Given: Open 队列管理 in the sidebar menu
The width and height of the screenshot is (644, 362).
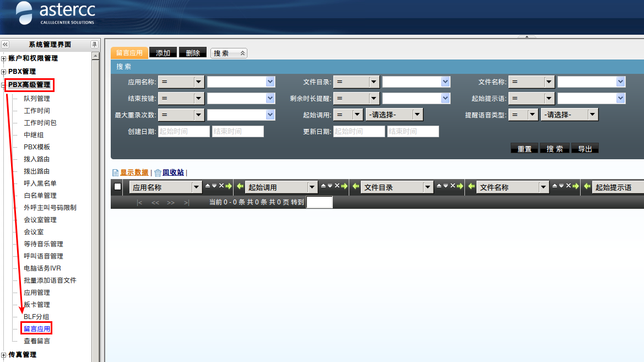Looking at the screenshot, I should click(36, 99).
